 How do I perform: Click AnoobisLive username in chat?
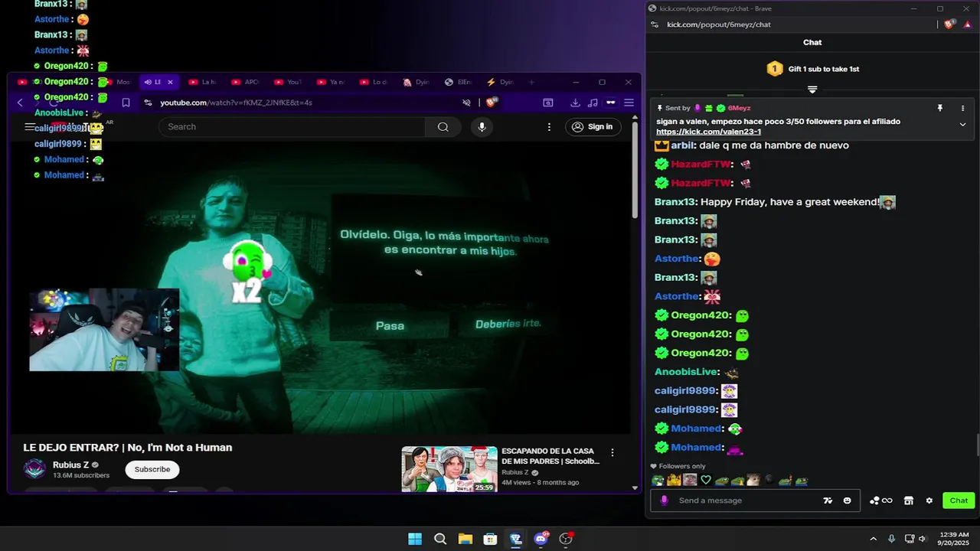687,372
